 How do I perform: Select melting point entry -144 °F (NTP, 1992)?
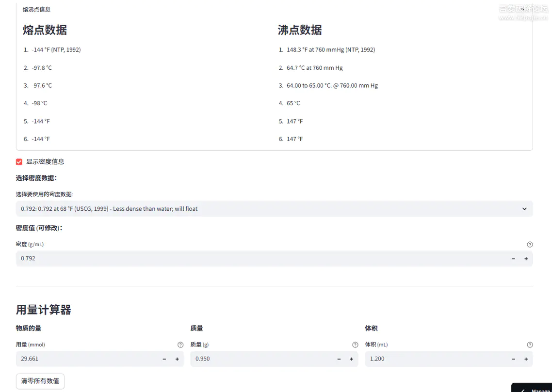pyautogui.click(x=56, y=49)
